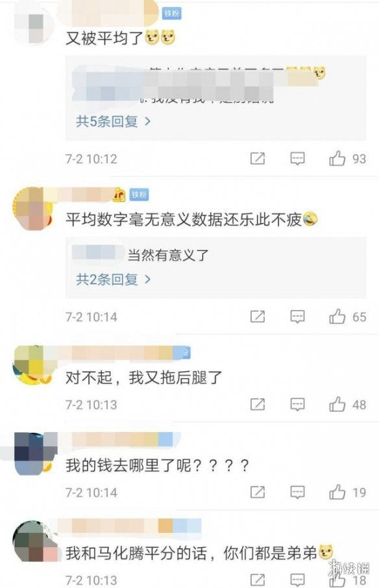The width and height of the screenshot is (379, 588).
Task: Reply to the 对不起，我又拖后腿了 comment
Action: [x=297, y=405]
